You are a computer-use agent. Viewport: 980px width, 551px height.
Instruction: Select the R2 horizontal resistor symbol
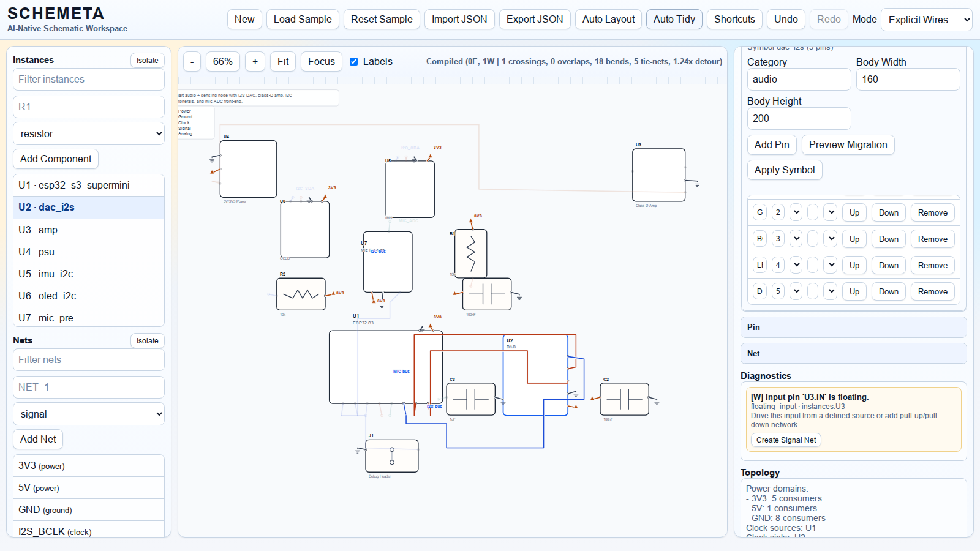301,294
